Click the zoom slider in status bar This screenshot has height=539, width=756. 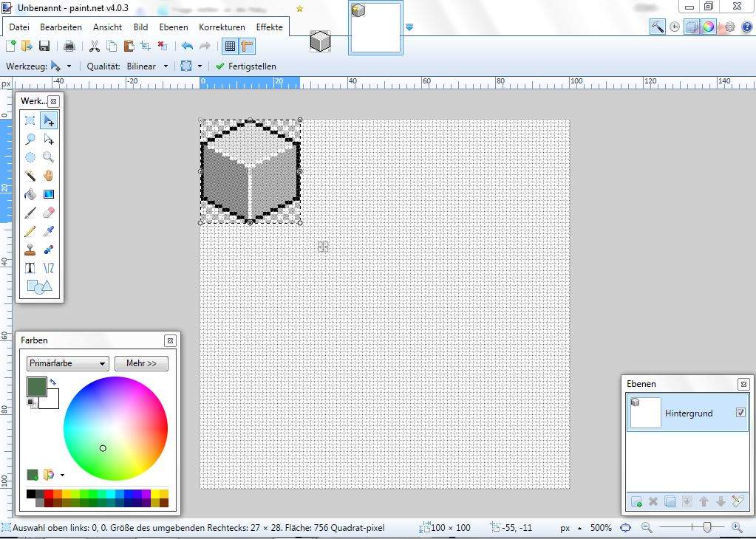tap(707, 527)
